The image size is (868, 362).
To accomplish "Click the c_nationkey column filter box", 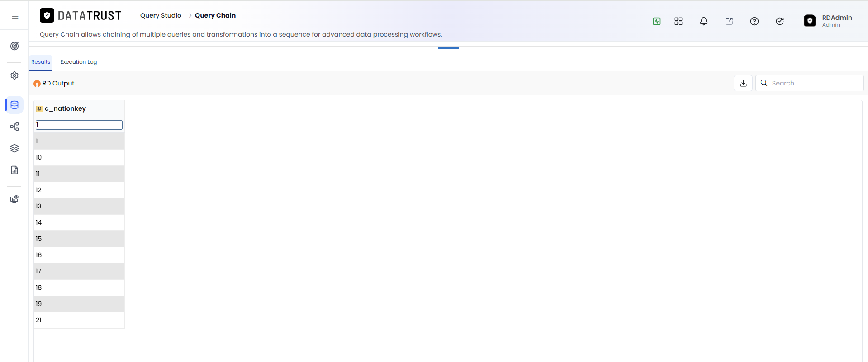I will tap(79, 125).
